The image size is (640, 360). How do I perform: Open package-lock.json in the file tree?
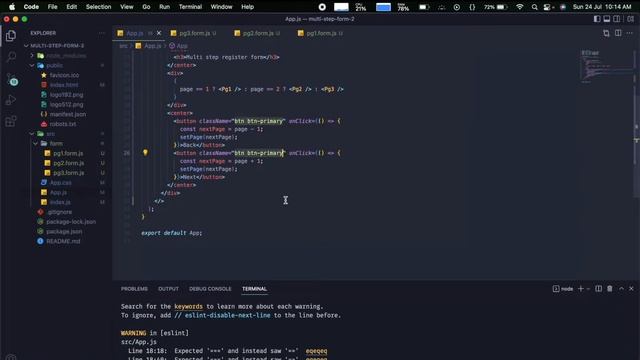(71, 222)
